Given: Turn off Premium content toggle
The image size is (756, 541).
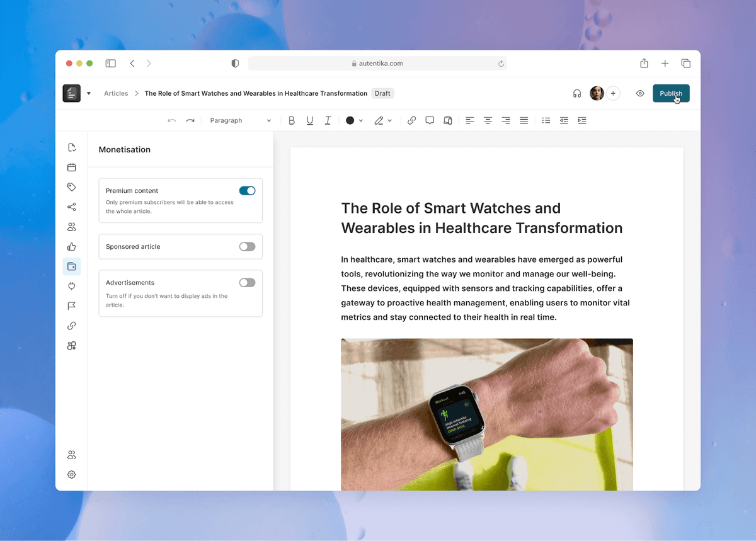Looking at the screenshot, I should tap(248, 190).
